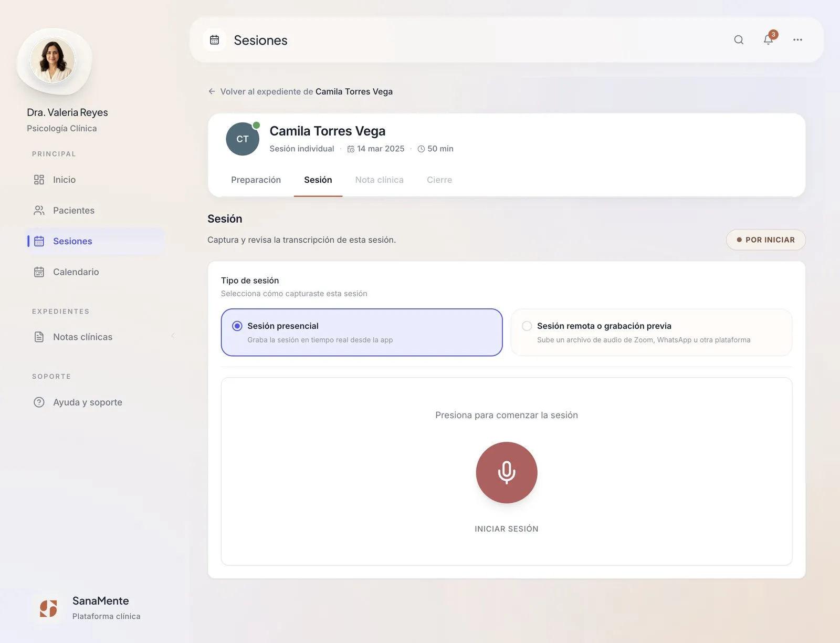The width and height of the screenshot is (840, 643).
Task: Click the Sesiones calendar icon in sidebar
Action: (39, 241)
